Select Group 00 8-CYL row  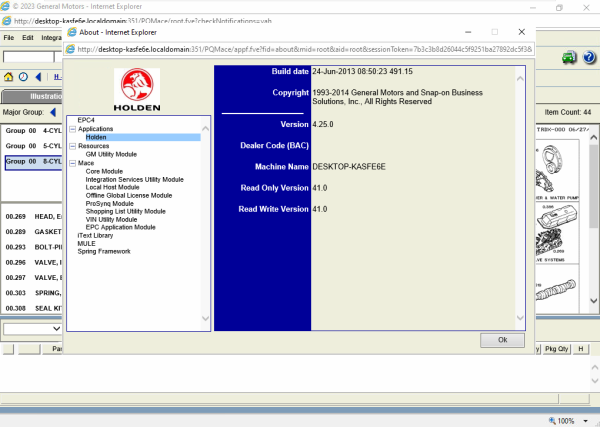[33, 162]
